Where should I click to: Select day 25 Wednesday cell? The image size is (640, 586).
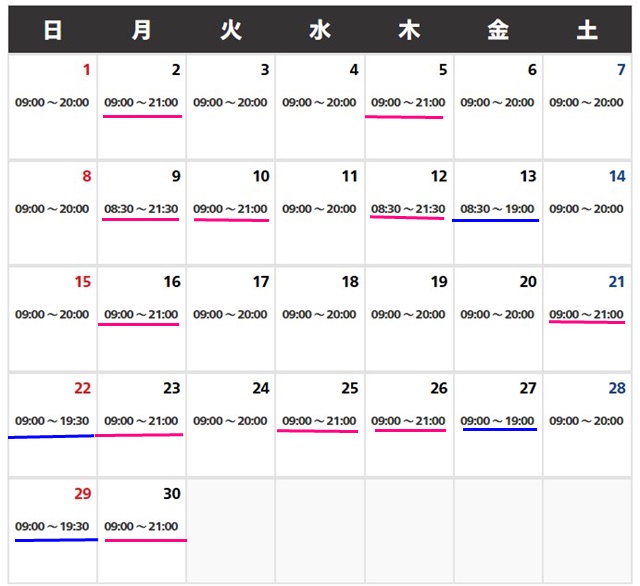point(319,423)
